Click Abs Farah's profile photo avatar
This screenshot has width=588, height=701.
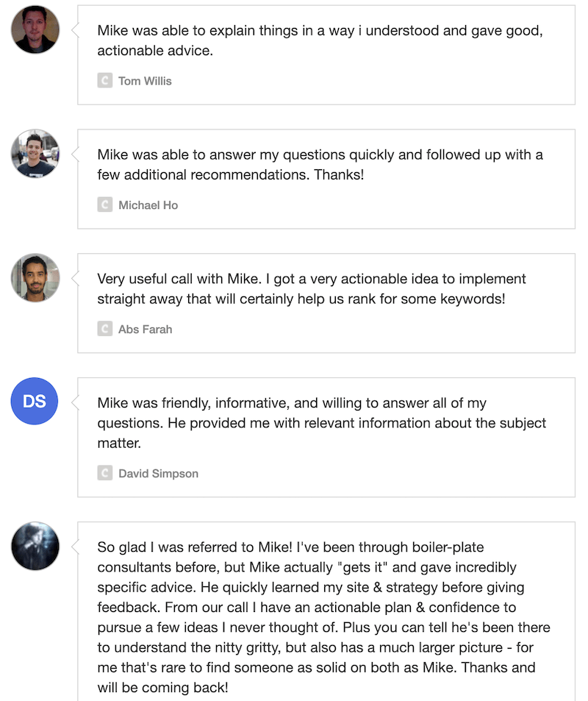[x=35, y=277]
